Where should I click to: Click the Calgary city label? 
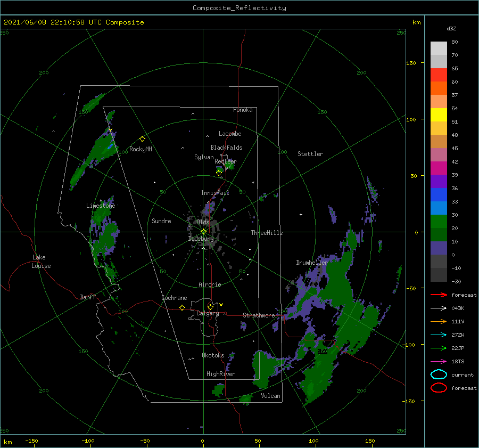coord(208,313)
